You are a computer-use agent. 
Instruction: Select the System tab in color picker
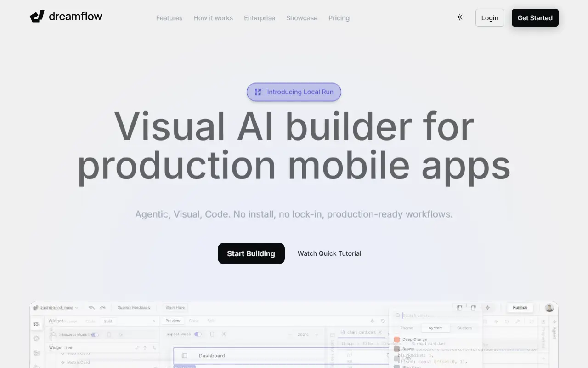click(435, 328)
